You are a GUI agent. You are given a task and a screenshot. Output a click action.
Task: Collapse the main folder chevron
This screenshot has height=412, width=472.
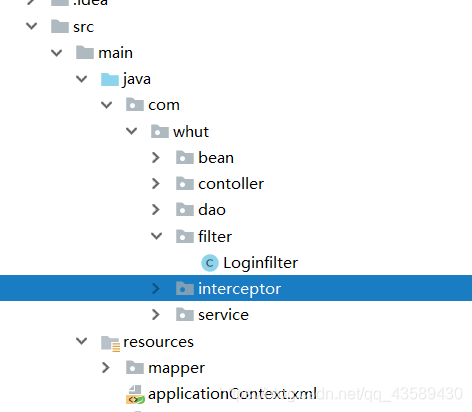[x=57, y=53]
